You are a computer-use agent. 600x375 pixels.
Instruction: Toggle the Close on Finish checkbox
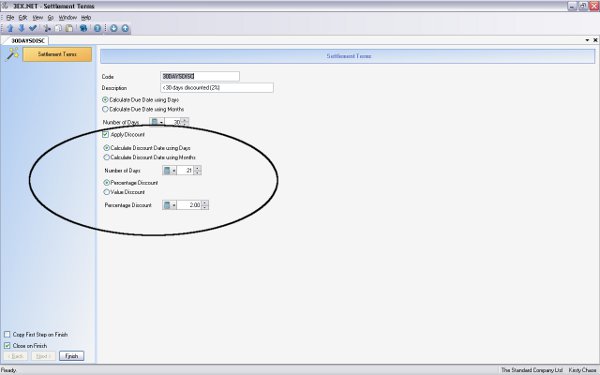[x=7, y=346]
